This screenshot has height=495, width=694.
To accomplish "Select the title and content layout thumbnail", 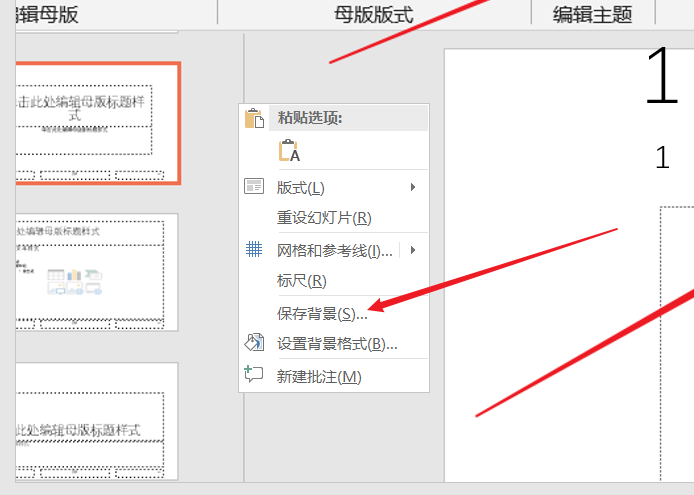I will click(x=97, y=272).
